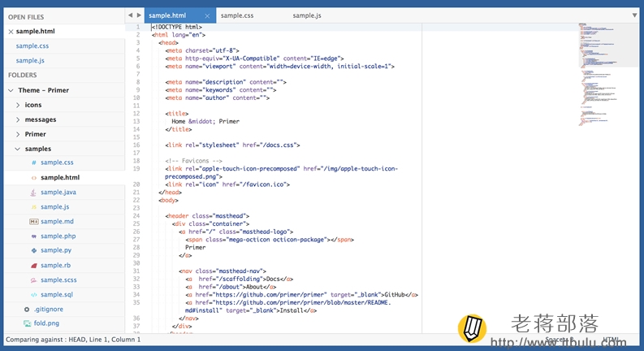Click the header class="masthead" line

click(207, 216)
